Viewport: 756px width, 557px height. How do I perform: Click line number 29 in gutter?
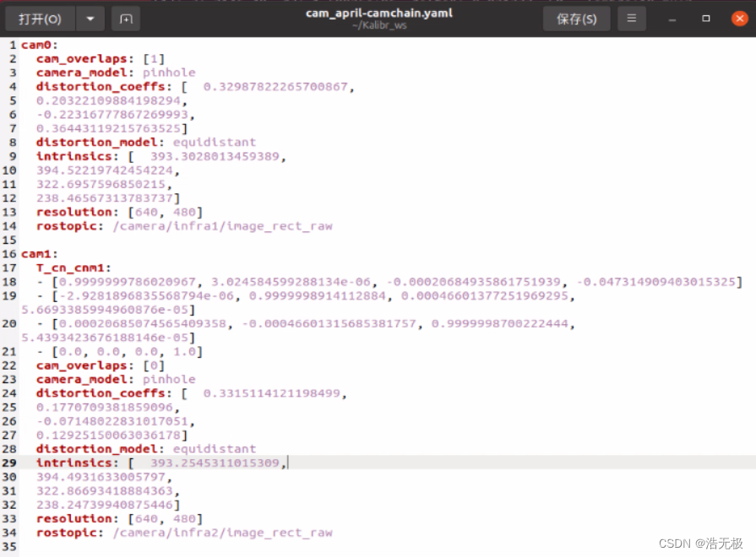coord(9,463)
